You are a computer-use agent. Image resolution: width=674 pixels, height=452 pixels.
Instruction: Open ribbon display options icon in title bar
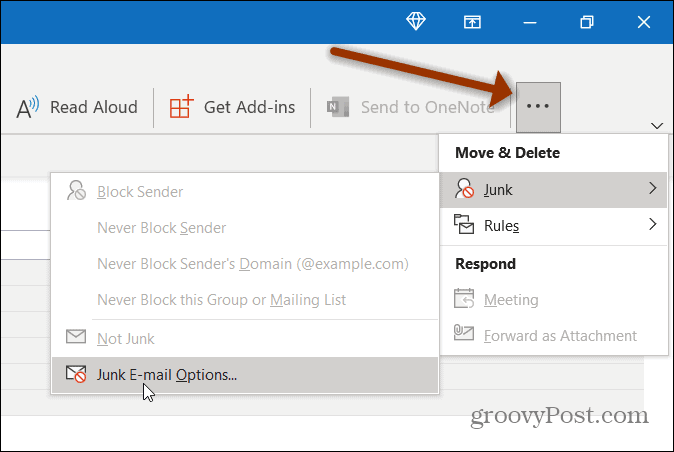coord(472,22)
